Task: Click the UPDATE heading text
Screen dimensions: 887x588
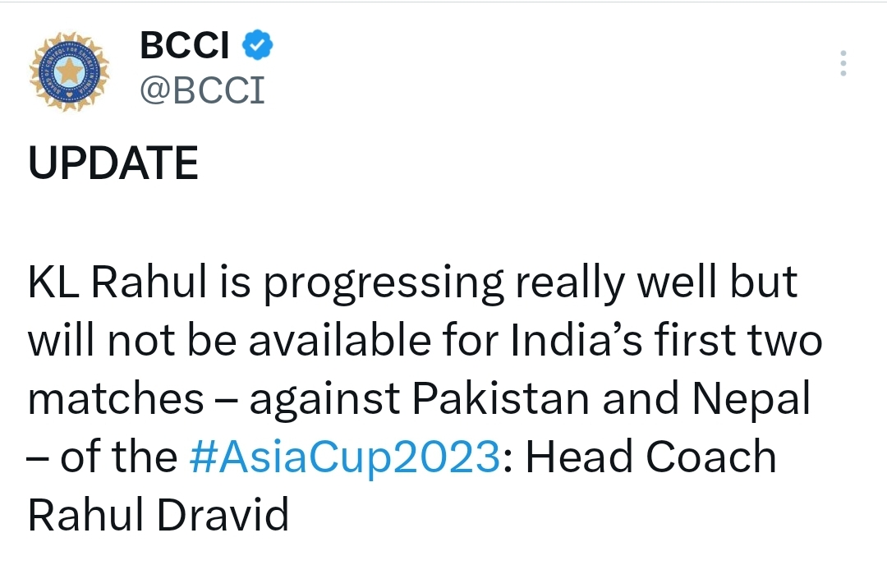Action: [x=113, y=163]
